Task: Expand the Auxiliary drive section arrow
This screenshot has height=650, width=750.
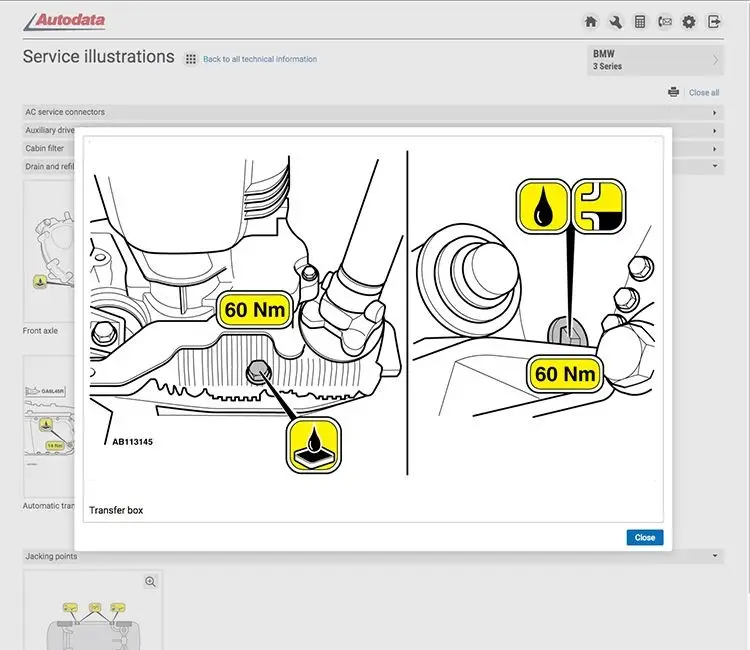Action: point(714,131)
